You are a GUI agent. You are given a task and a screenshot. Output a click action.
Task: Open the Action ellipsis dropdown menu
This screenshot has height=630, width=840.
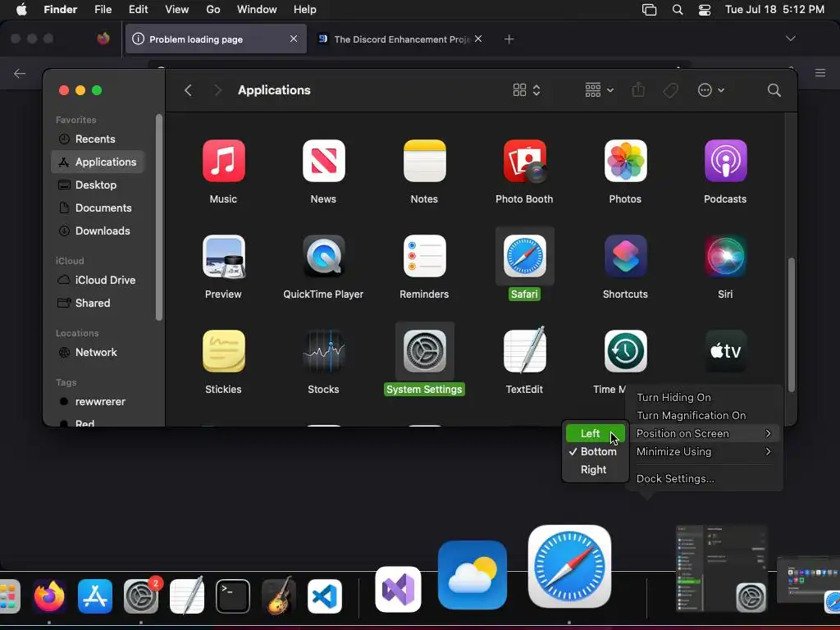711,90
